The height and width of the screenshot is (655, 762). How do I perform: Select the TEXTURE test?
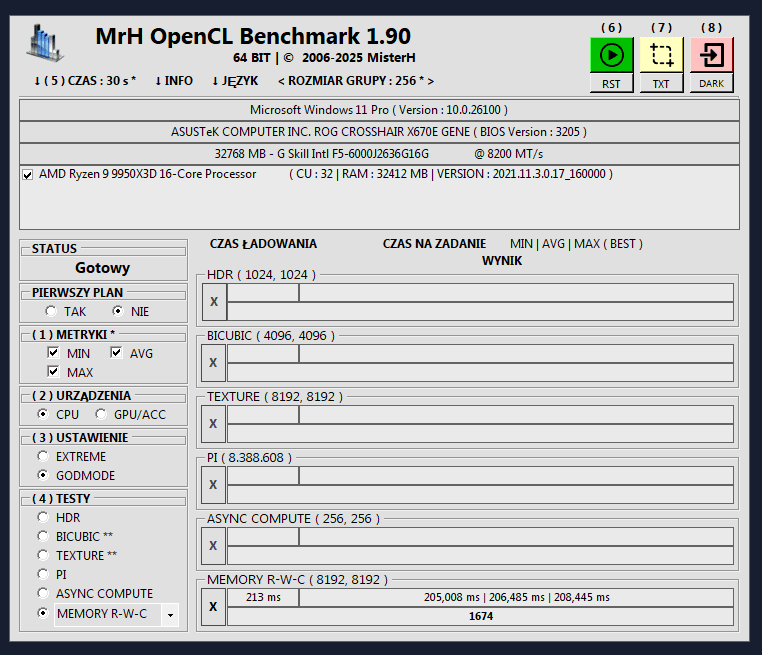[x=43, y=555]
